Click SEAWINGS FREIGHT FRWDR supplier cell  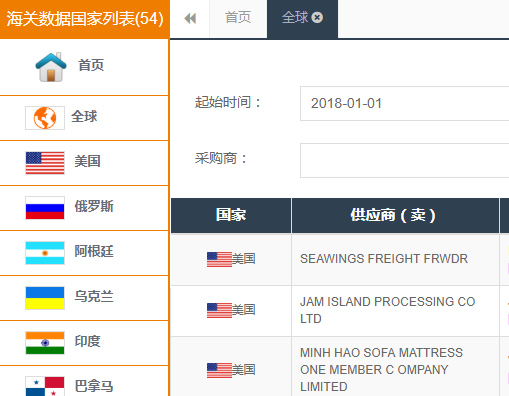395,259
